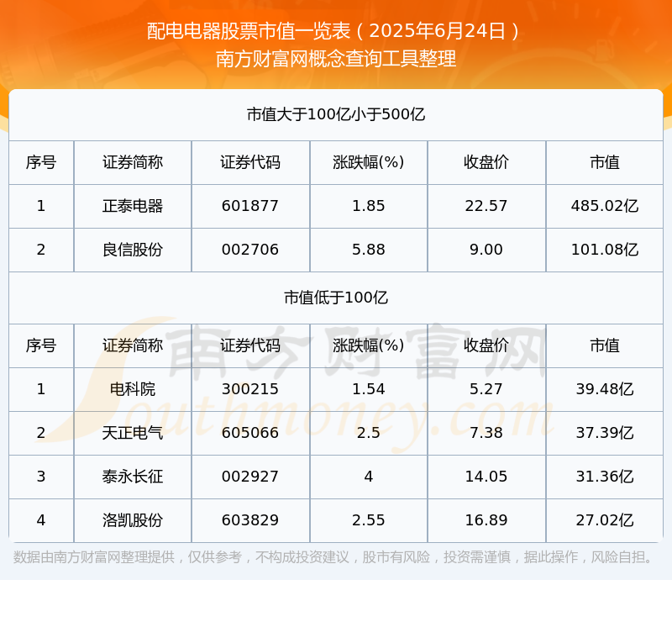Click stock name 泰永长征
Viewport: 672px width, 622px height.
coord(133,477)
